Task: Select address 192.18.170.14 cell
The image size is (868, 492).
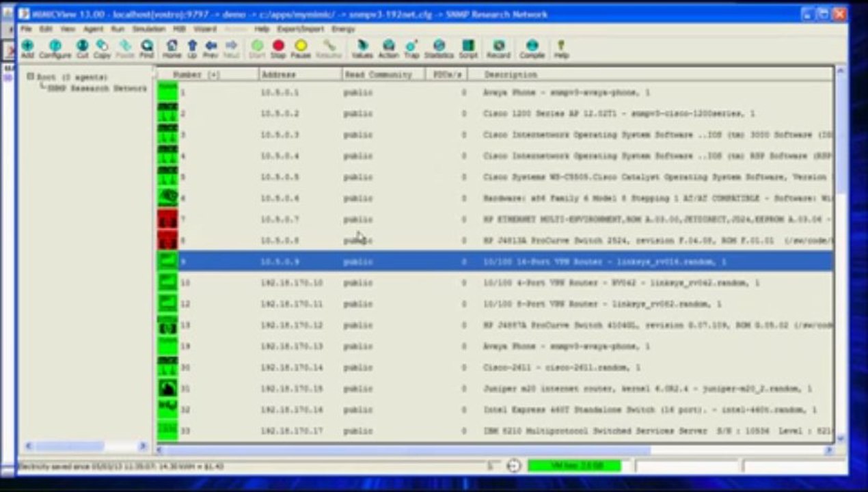Action: coord(292,368)
